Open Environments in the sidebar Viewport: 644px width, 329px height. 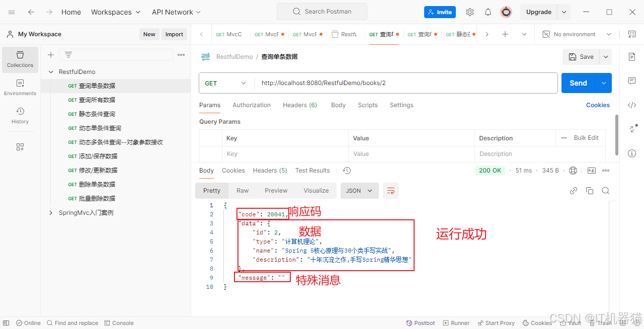pos(20,88)
